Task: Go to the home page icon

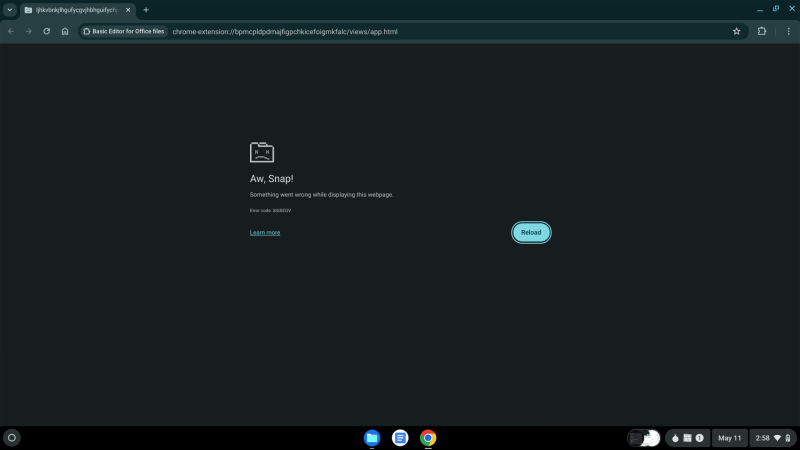Action: (x=65, y=31)
